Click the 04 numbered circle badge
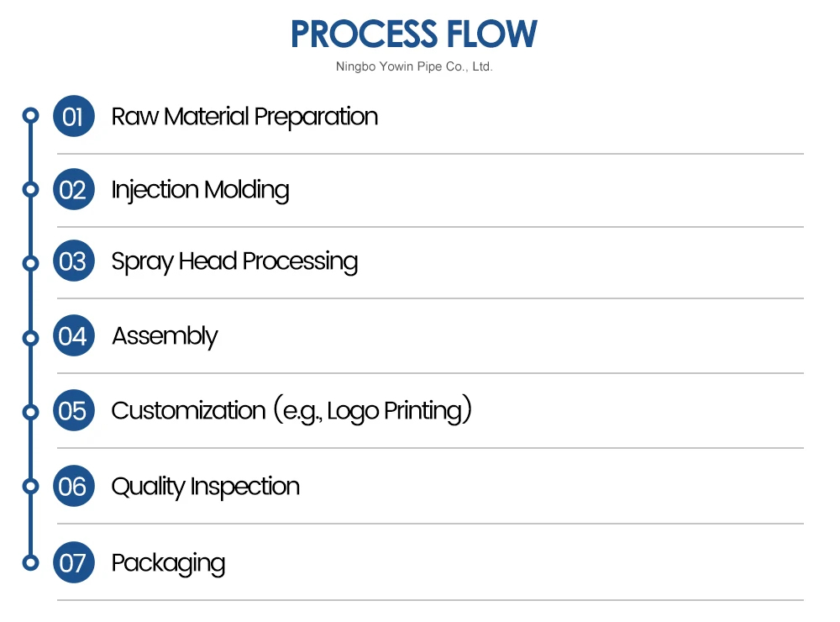This screenshot has width=840, height=622. point(73,336)
